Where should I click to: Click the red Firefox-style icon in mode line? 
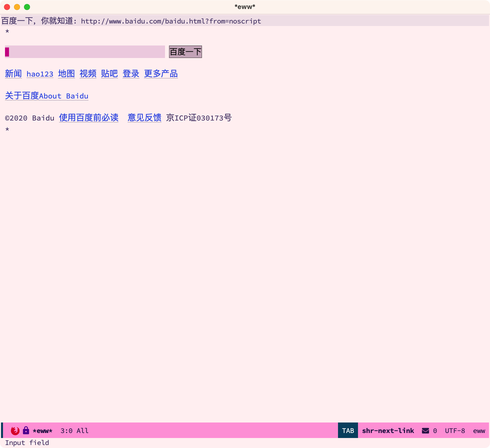[x=15, y=430]
